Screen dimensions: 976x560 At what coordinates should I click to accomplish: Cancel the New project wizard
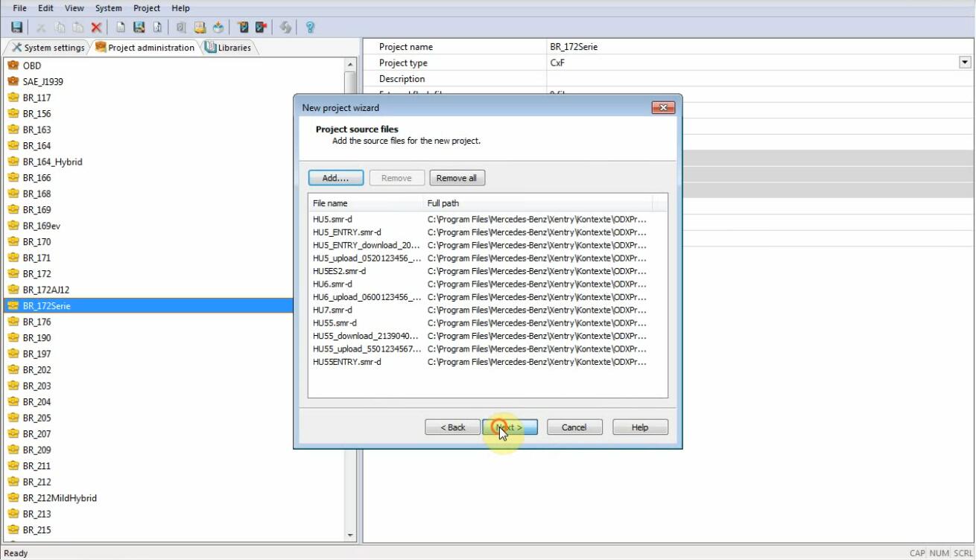[574, 427]
